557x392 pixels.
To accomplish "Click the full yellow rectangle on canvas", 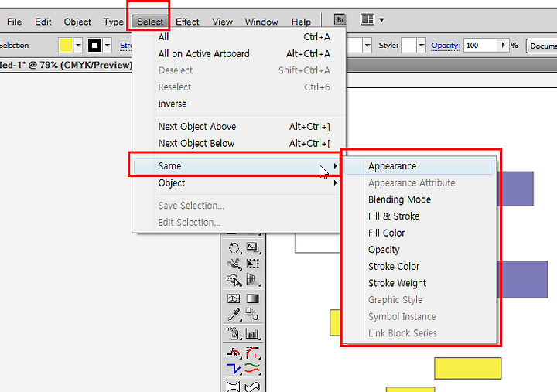I will 468,368.
